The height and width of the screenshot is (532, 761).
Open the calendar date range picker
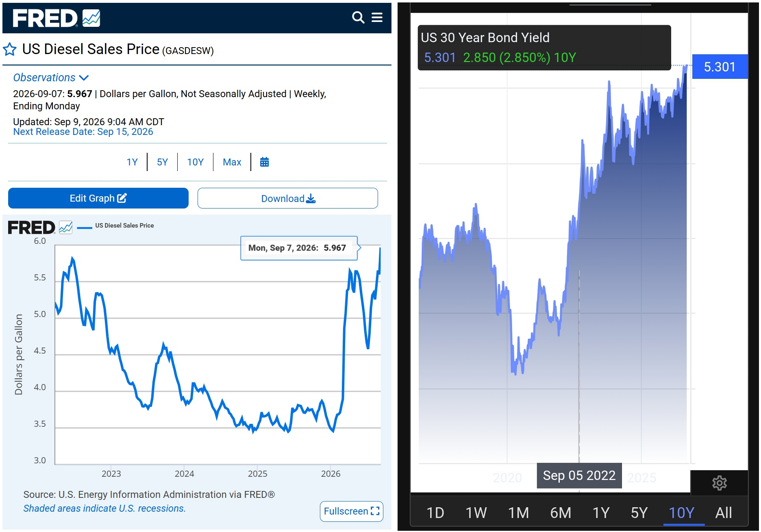tap(264, 162)
